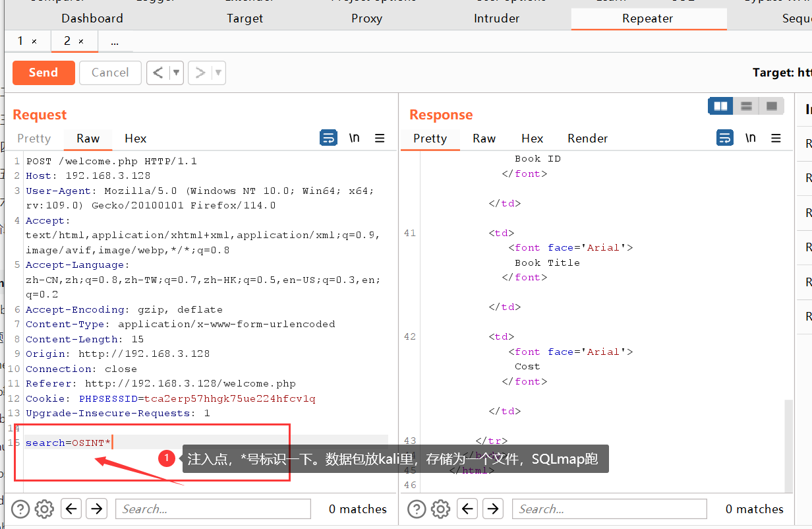Screen dimensions: 812x529
Task: Close Repeater tab 2
Action: pyautogui.click(x=81, y=42)
